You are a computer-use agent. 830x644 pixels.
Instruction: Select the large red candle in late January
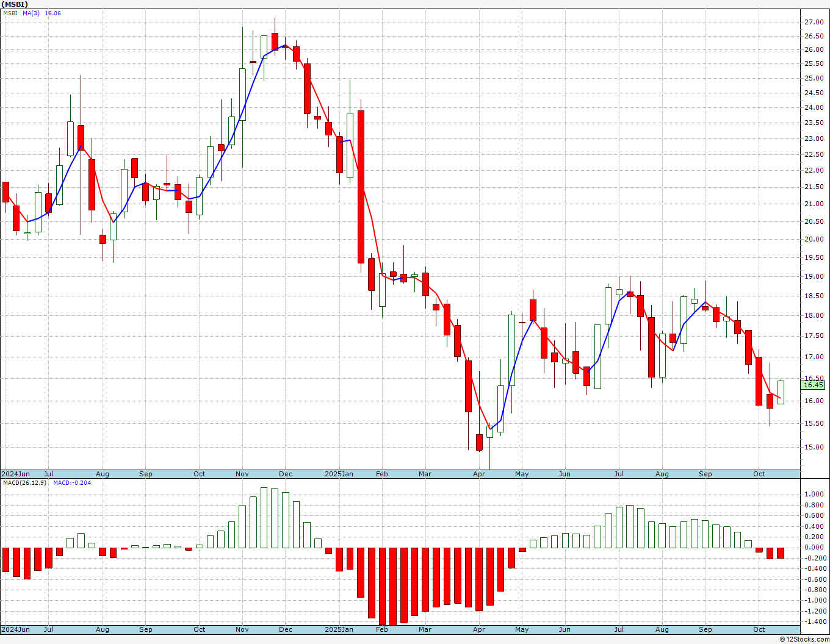coord(361,187)
